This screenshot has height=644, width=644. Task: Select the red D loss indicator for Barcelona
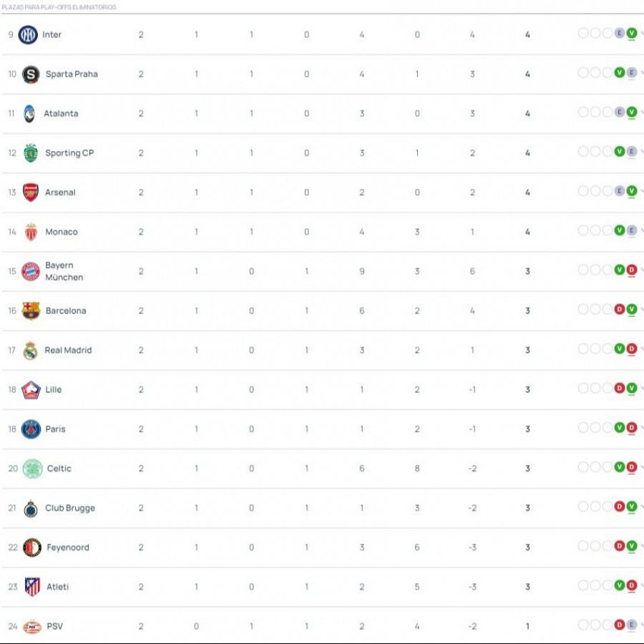[x=620, y=309]
